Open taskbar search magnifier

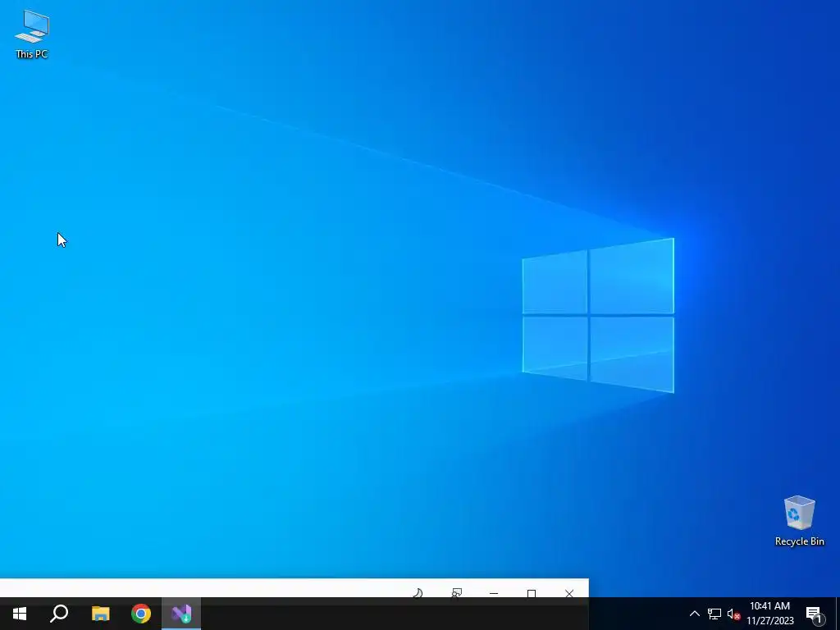(x=59, y=614)
